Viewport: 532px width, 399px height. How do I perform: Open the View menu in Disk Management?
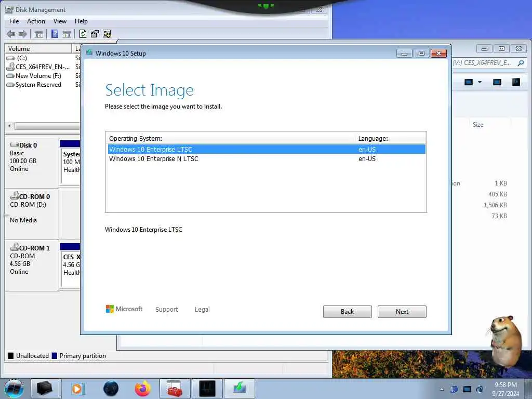tap(60, 21)
